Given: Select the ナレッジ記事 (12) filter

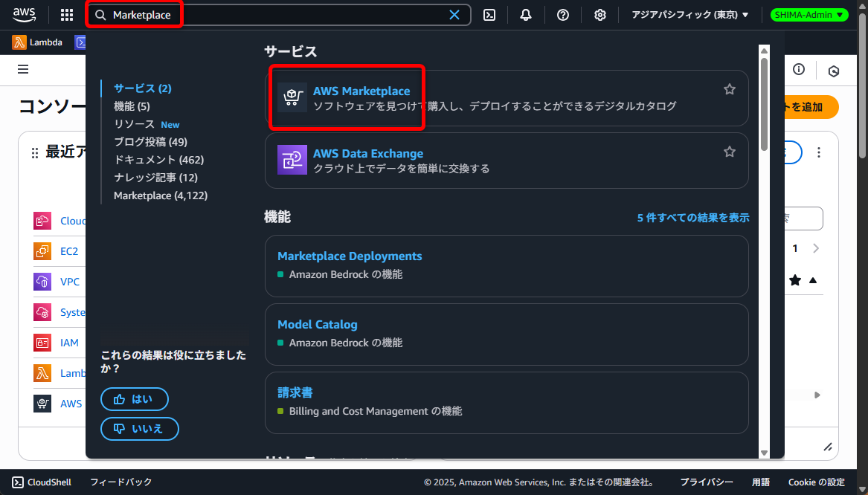Looking at the screenshot, I should [x=155, y=178].
